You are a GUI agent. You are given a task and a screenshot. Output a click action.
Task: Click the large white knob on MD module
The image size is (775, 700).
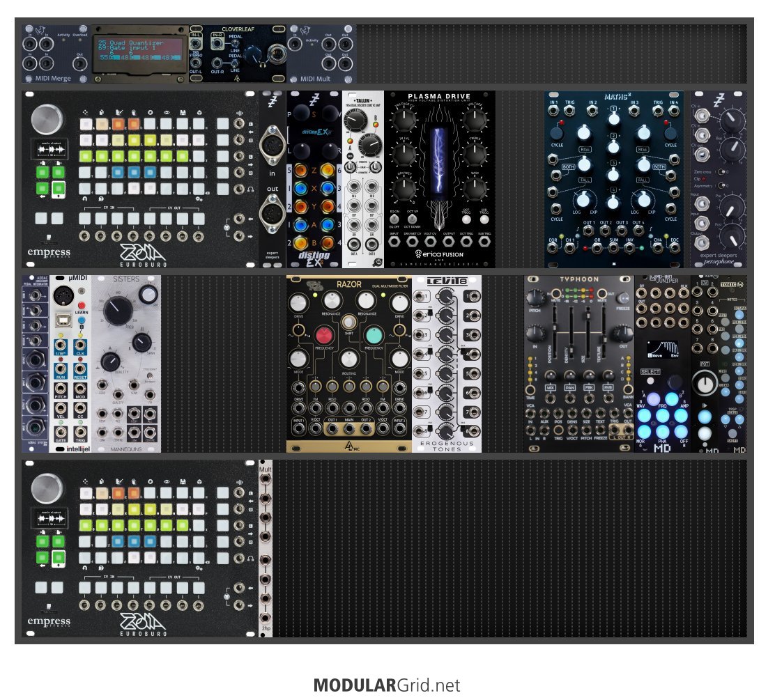click(705, 383)
